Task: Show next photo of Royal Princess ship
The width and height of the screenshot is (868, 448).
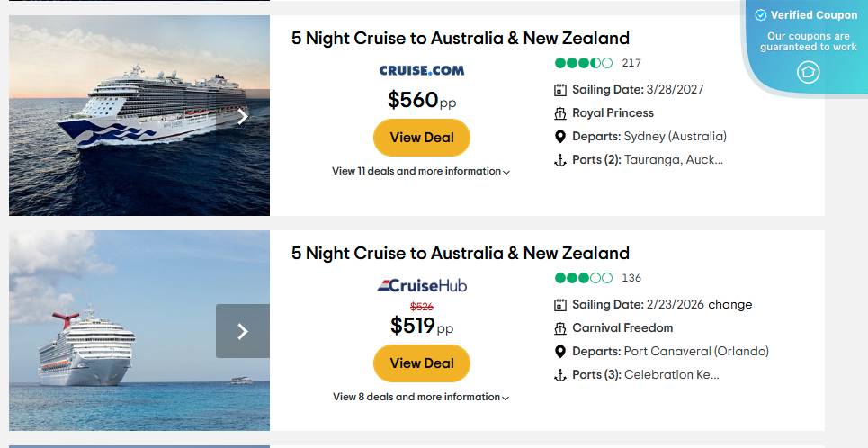Action: pos(243,116)
